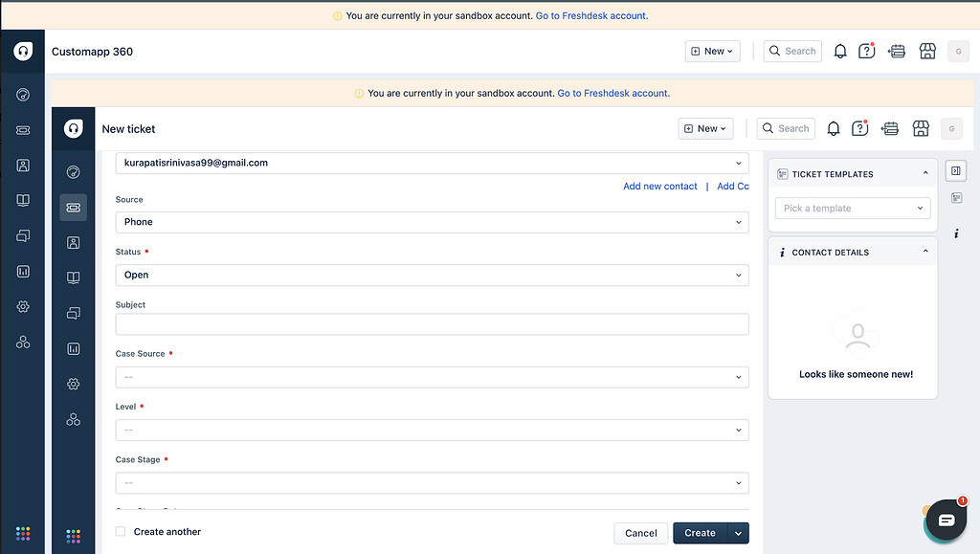Open the Analytics bar-chart icon in sidebar
The height and width of the screenshot is (554, 980).
point(73,348)
